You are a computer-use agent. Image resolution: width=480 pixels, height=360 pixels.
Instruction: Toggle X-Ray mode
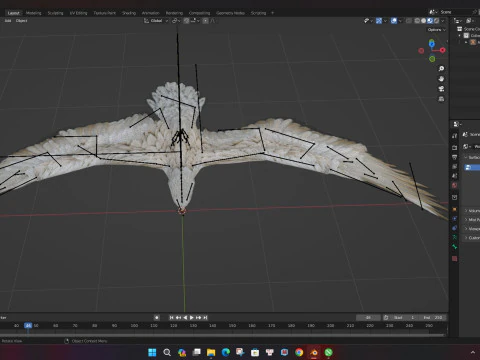(x=409, y=21)
